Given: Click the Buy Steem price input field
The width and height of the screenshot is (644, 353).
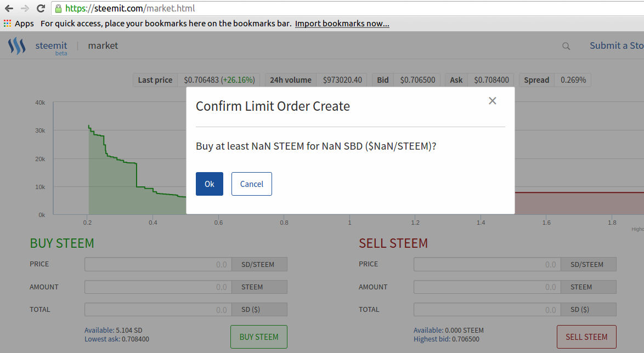Looking at the screenshot, I should pyautogui.click(x=158, y=264).
